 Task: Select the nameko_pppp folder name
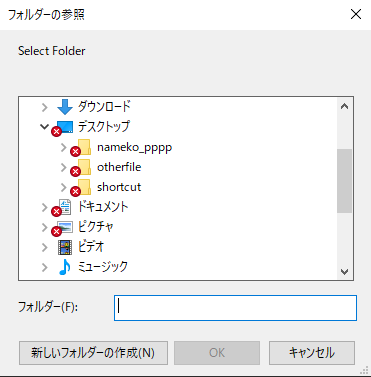point(135,147)
